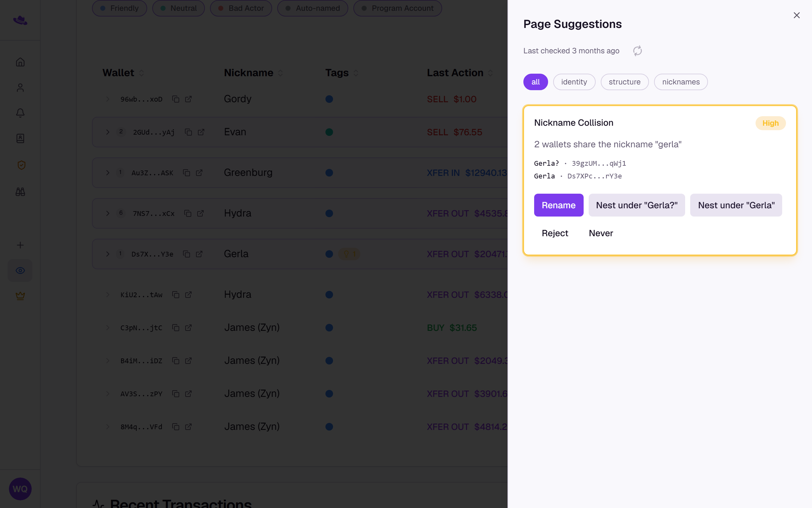This screenshot has width=812, height=508.
Task: Expand the 96wb...xoD Gordy row
Action: [108, 99]
